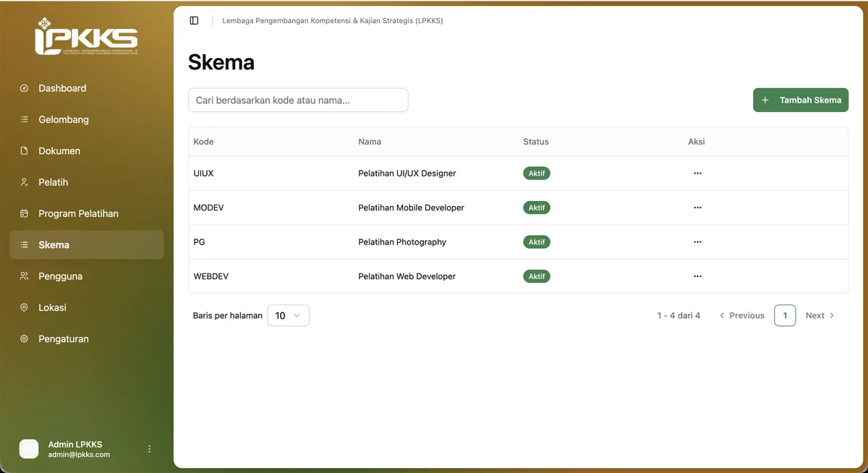Click the PG code cell
The image size is (868, 473).
pos(200,242)
